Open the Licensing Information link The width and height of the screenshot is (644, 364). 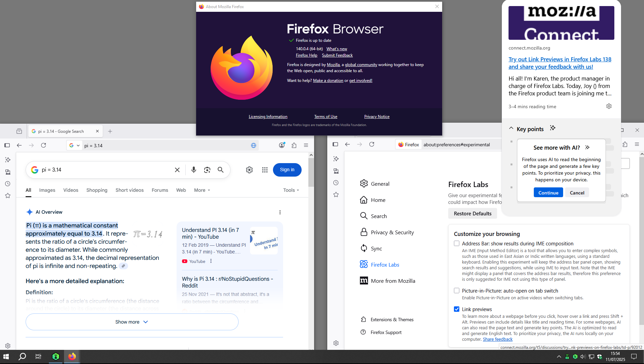(x=268, y=117)
